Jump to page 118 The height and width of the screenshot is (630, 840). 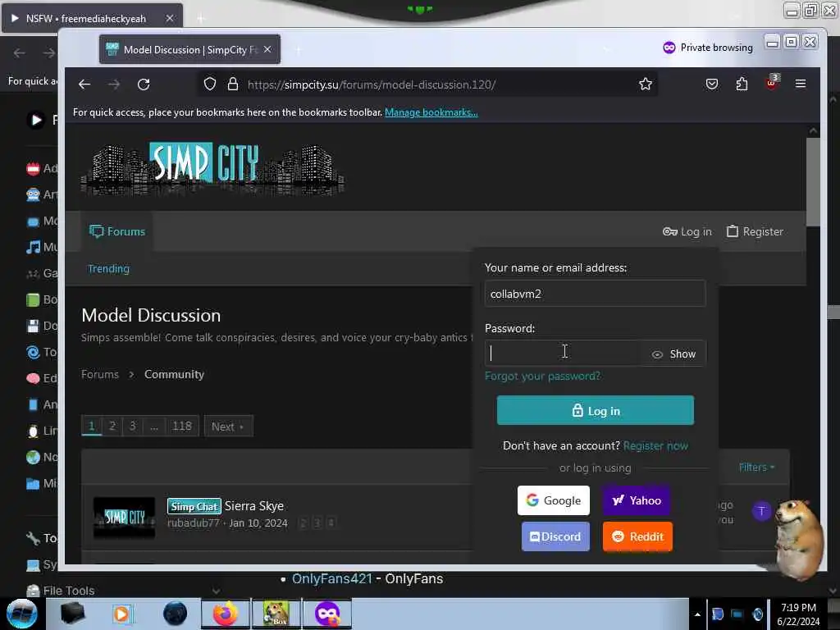(181, 426)
